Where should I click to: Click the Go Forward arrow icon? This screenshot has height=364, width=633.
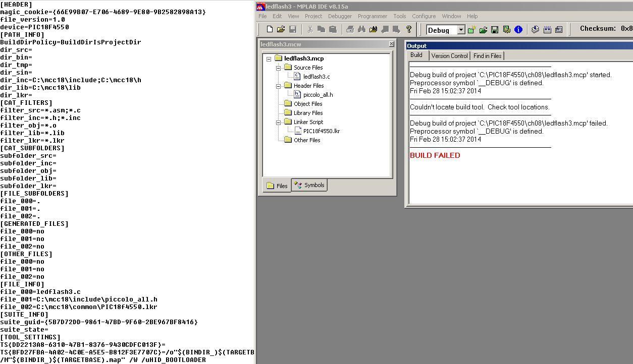click(x=397, y=30)
